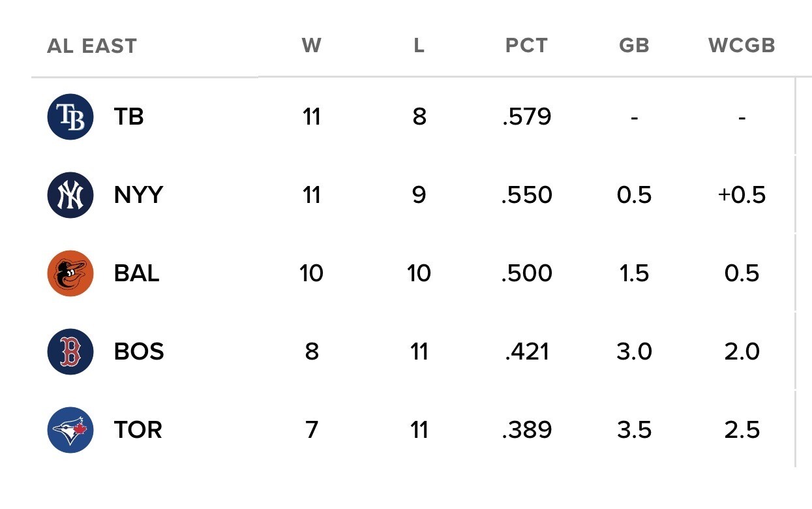Open the TB team link

[128, 117]
